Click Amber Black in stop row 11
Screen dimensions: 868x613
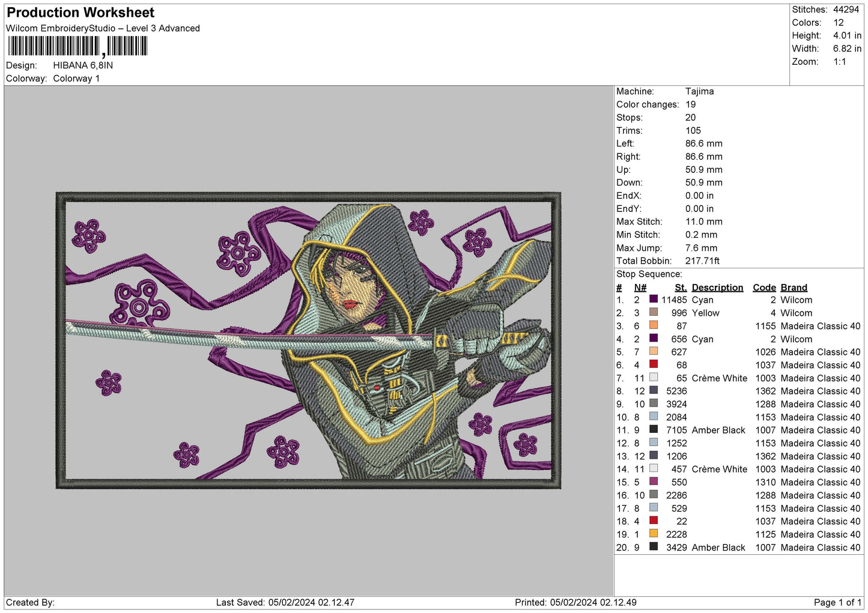[718, 430]
